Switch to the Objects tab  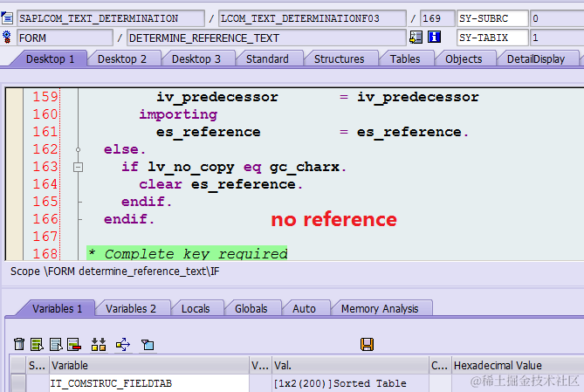click(464, 58)
